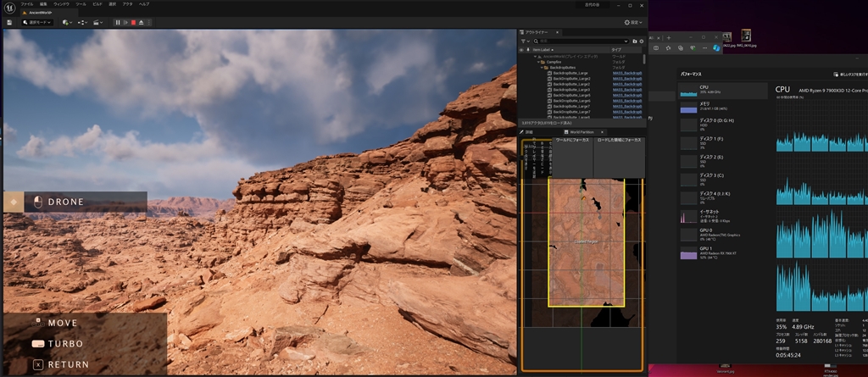868x377 pixels.
Task: Click the save icon in the toolbar
Action: point(8,22)
